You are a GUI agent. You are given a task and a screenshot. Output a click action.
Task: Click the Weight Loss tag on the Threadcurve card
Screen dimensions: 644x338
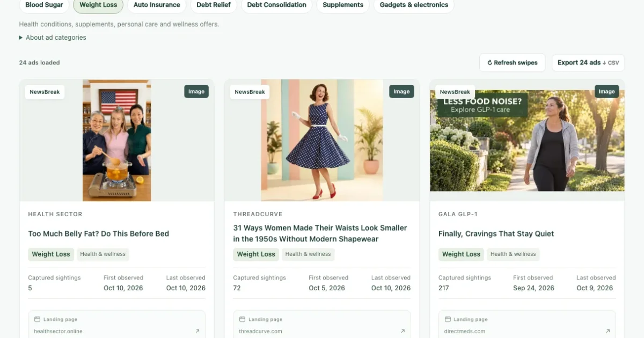pyautogui.click(x=256, y=254)
